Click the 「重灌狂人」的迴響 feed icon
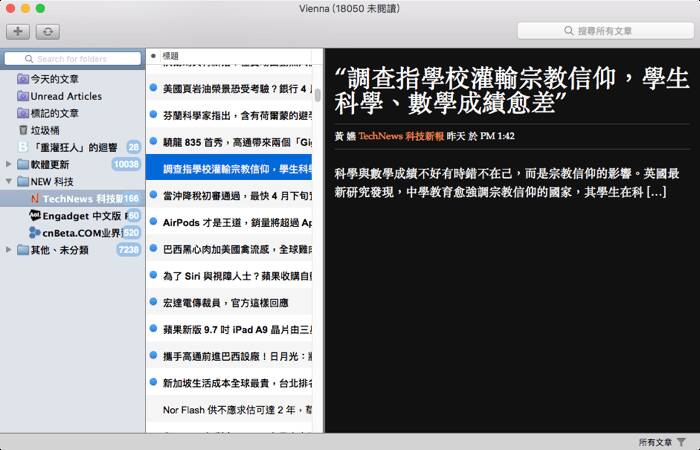The height and width of the screenshot is (450, 700). point(23,147)
